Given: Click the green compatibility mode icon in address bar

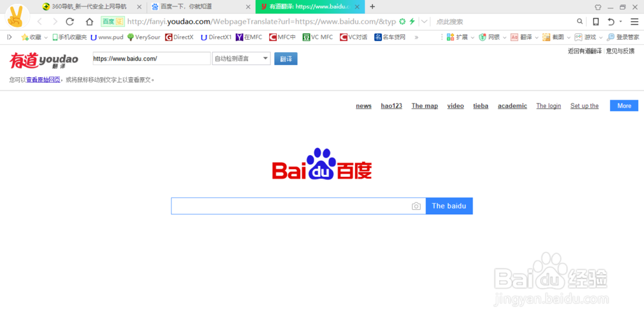Looking at the screenshot, I should (403, 21).
